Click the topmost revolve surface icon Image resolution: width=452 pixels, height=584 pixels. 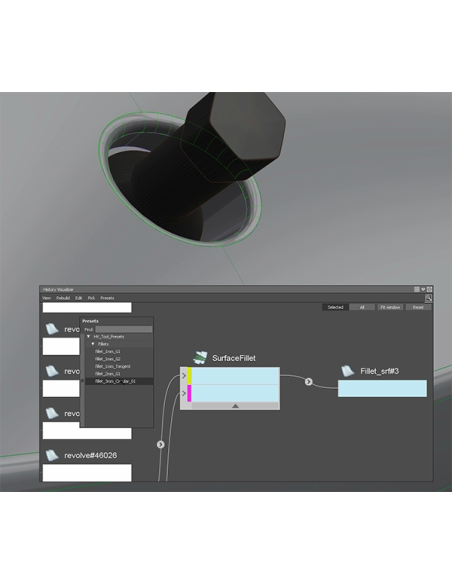[52, 329]
